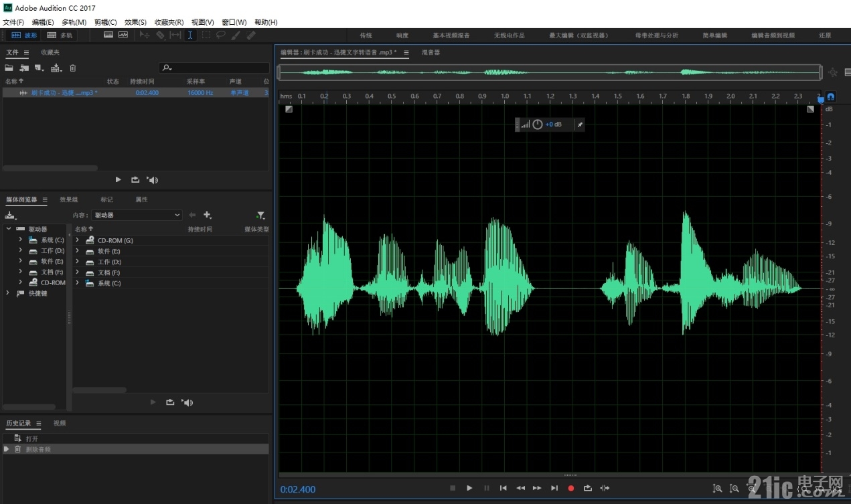Open the 帮助(H) menu
This screenshot has width=851, height=504.
point(266,22)
